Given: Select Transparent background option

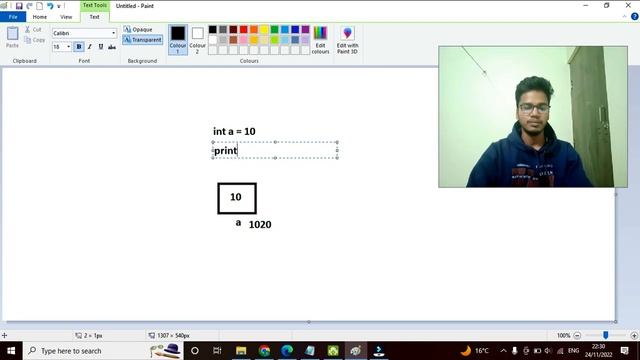Looking at the screenshot, I should pos(142,40).
